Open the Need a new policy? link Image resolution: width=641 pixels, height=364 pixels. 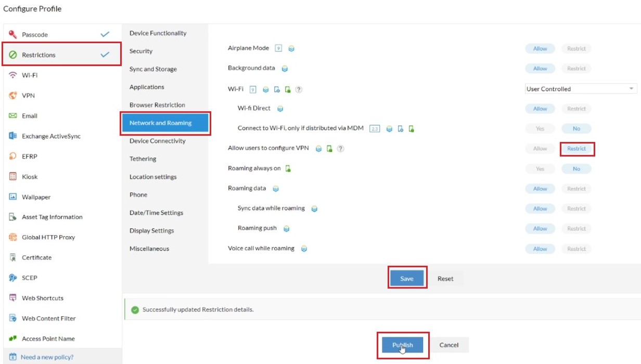coord(47,357)
